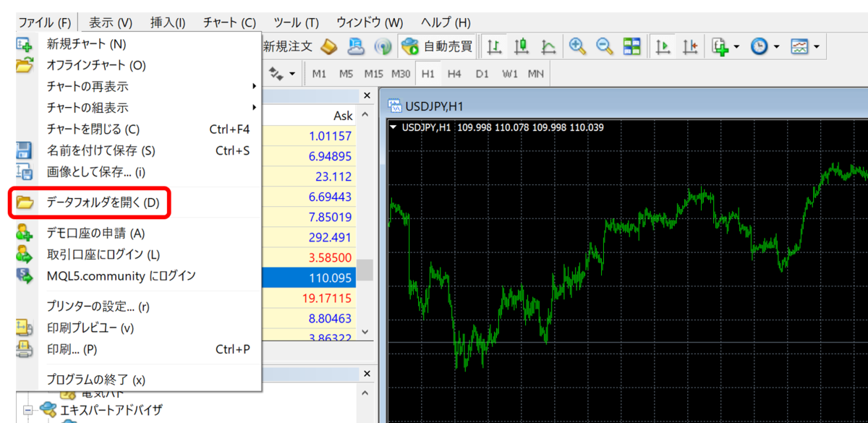The height and width of the screenshot is (423, 868).
Task: Switch chart to candlestick style
Action: [x=522, y=46]
